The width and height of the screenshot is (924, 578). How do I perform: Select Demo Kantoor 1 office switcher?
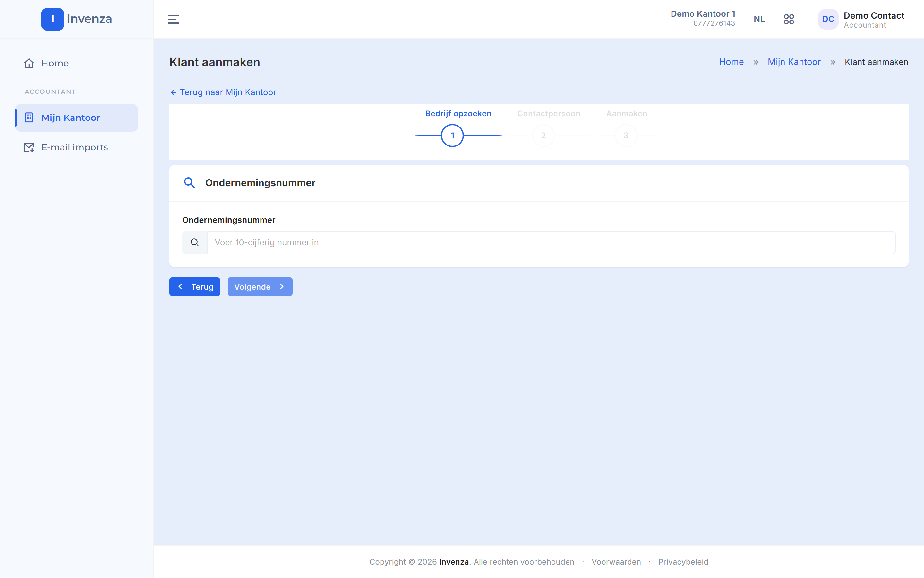(x=703, y=18)
